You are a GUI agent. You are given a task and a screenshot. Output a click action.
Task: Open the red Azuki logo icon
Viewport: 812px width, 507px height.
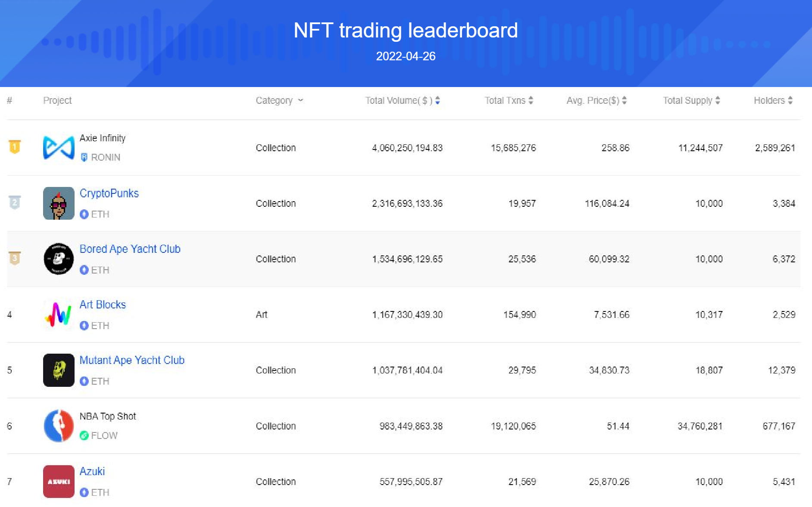click(x=59, y=481)
